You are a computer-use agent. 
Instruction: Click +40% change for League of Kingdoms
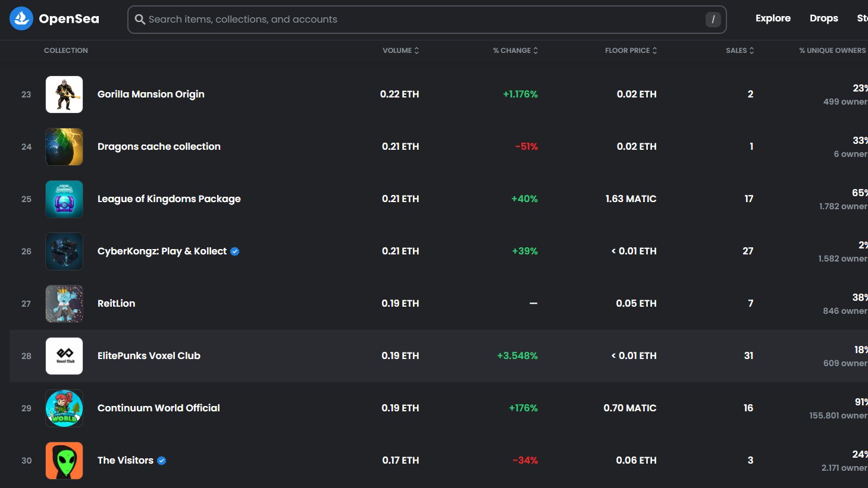(x=525, y=199)
